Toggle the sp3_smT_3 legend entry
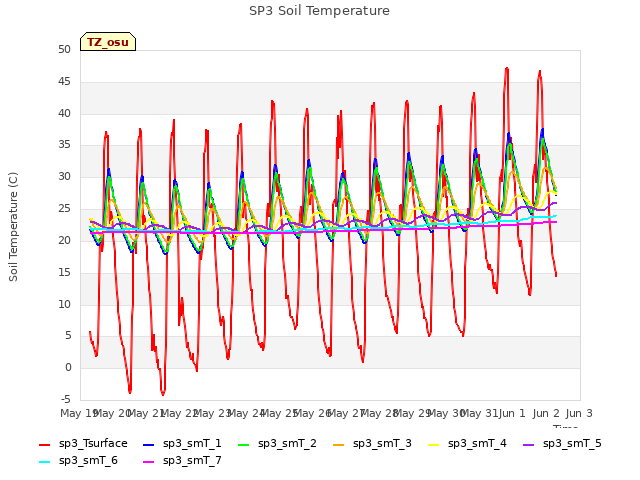The image size is (640, 480). pos(373,444)
